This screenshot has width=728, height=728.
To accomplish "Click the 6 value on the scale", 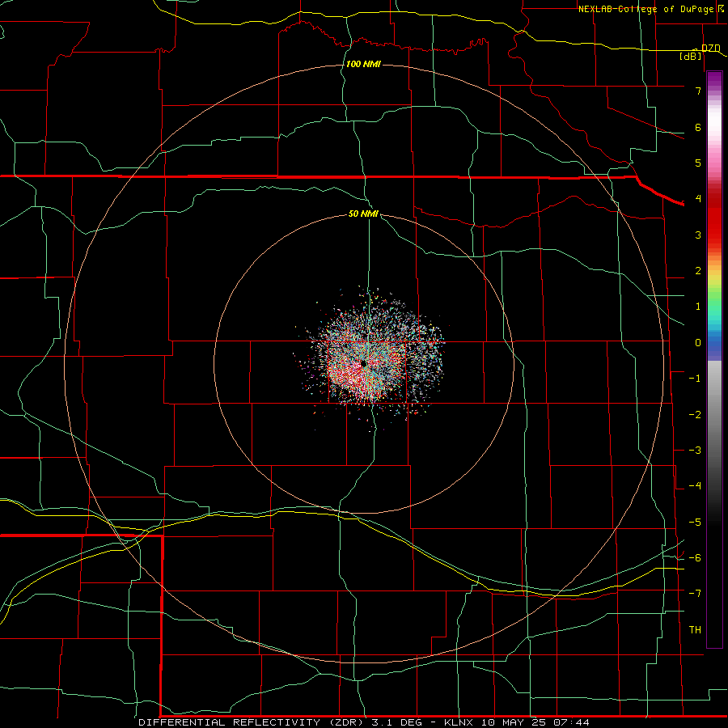I will [x=698, y=127].
